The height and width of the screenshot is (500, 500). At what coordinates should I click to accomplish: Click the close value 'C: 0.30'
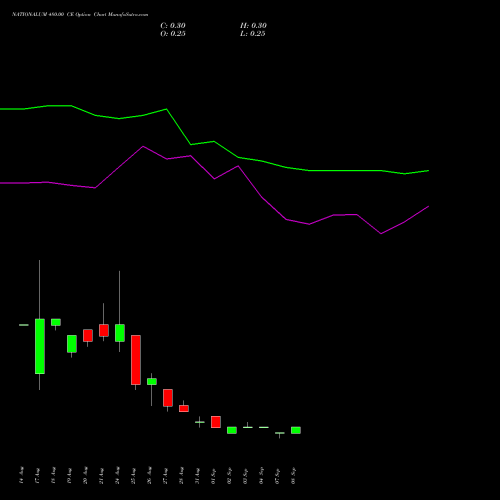(173, 26)
